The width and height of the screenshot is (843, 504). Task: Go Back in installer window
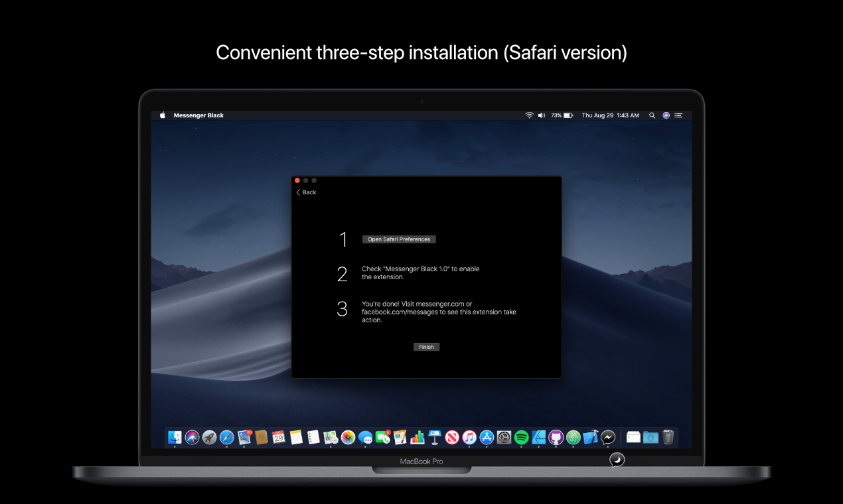(x=306, y=192)
